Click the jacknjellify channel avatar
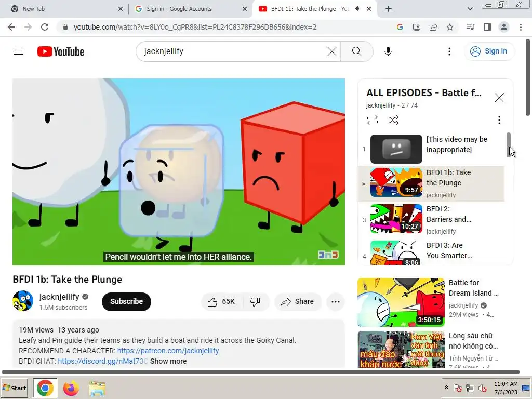 23,301
